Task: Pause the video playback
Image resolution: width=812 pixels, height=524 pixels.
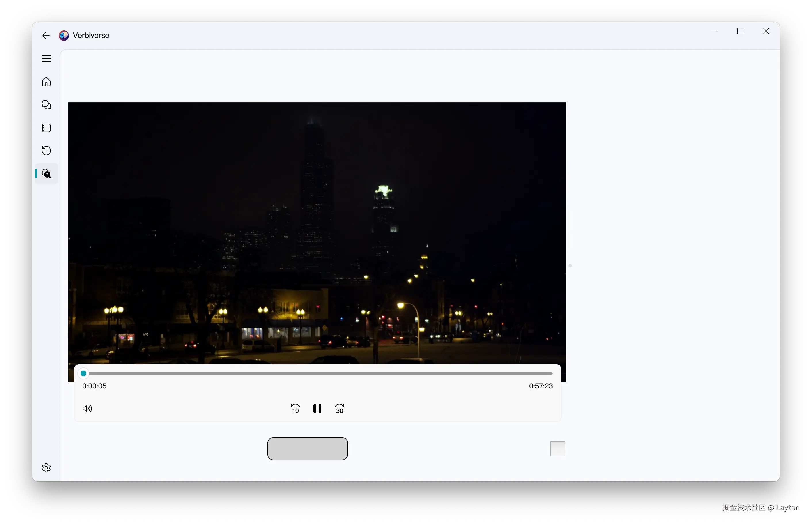Action: click(317, 408)
